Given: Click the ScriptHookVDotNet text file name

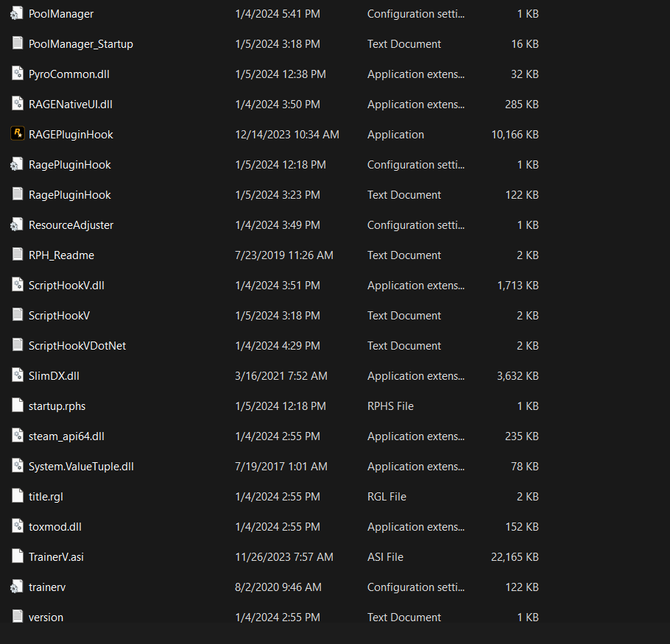Looking at the screenshot, I should point(77,345).
